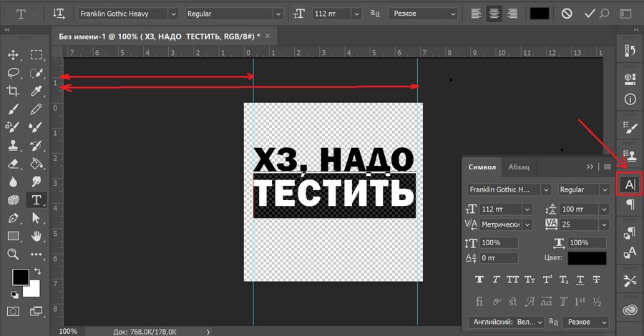Toggle underline style in Символ panel
Viewport: 644px width, 336px height.
580,279
